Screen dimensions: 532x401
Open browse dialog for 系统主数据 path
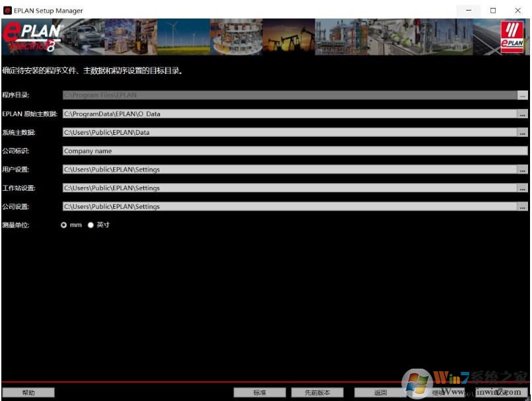523,133
